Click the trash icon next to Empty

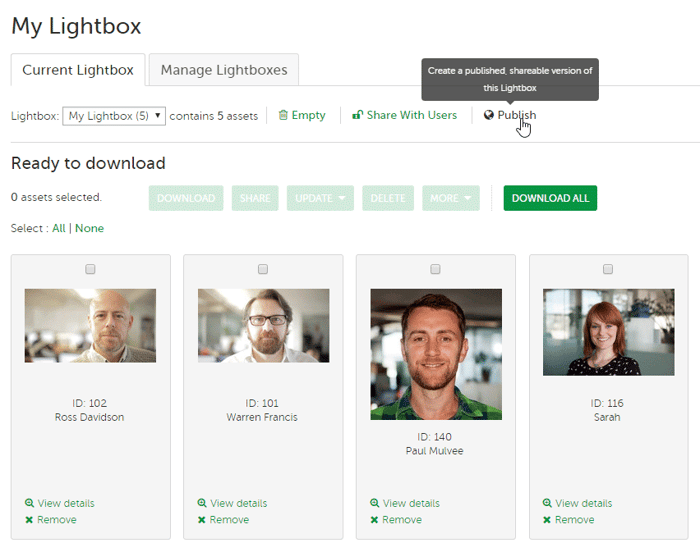(283, 116)
